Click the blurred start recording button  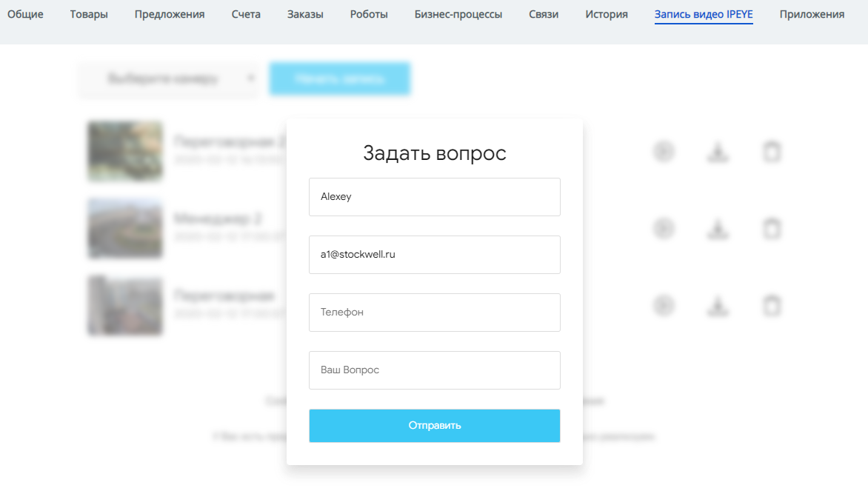pyautogui.click(x=339, y=79)
